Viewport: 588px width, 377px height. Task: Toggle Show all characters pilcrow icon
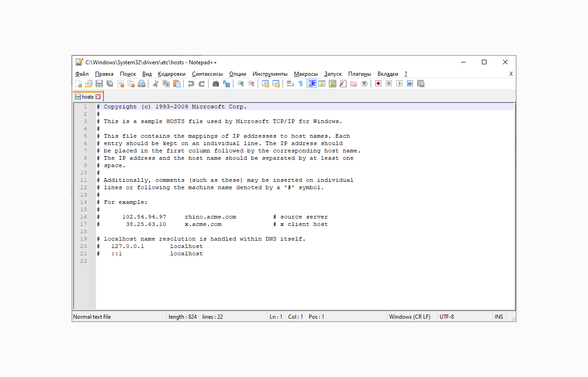point(301,84)
